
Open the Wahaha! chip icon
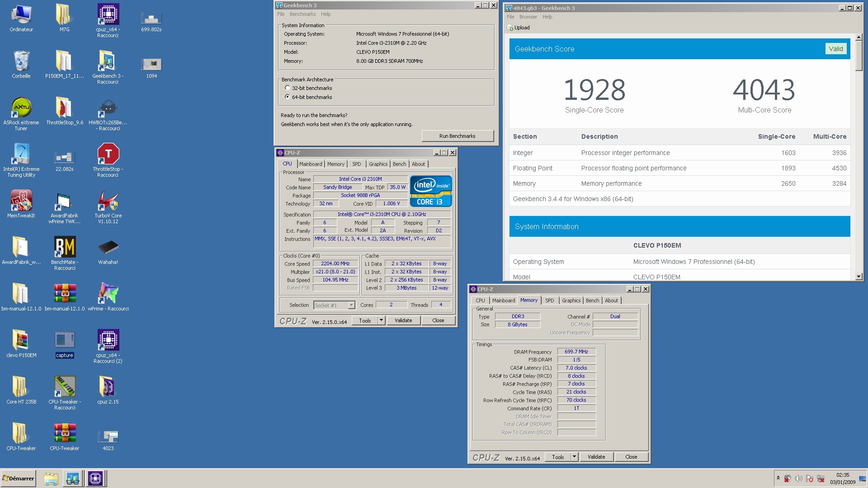point(108,251)
